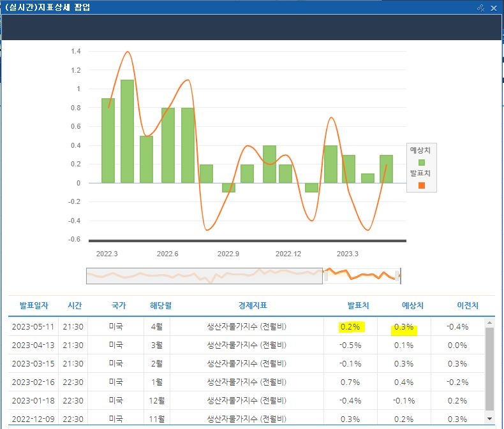The image size is (504, 429).
Task: Close the 지표상세 팝업 window
Action: (x=494, y=8)
